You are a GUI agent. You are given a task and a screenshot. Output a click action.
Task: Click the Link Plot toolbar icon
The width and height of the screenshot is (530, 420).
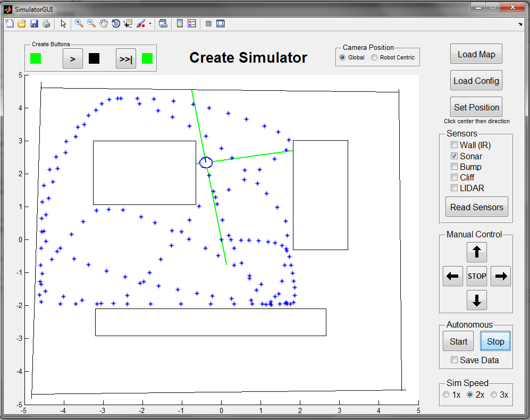pyautogui.click(x=163, y=23)
